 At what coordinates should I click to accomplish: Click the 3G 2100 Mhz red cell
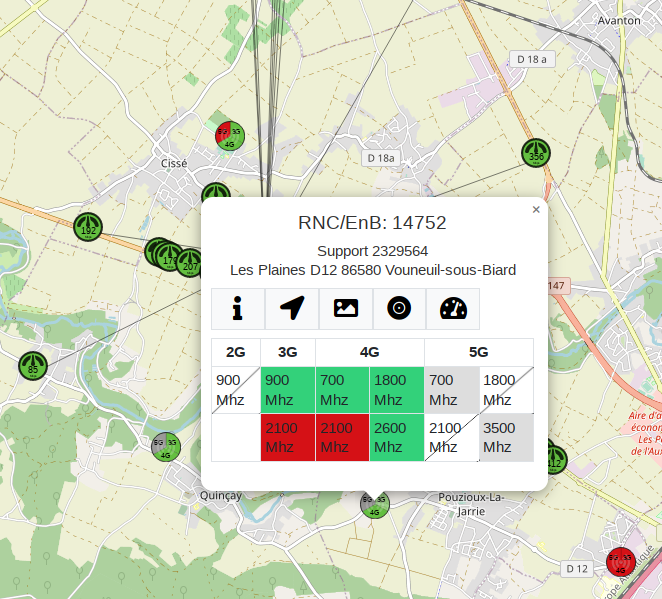[x=288, y=437]
